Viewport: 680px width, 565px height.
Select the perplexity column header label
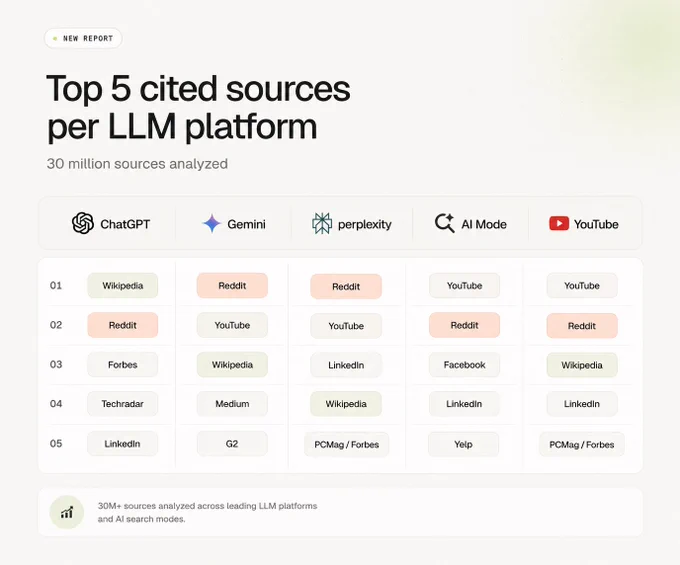pos(365,225)
